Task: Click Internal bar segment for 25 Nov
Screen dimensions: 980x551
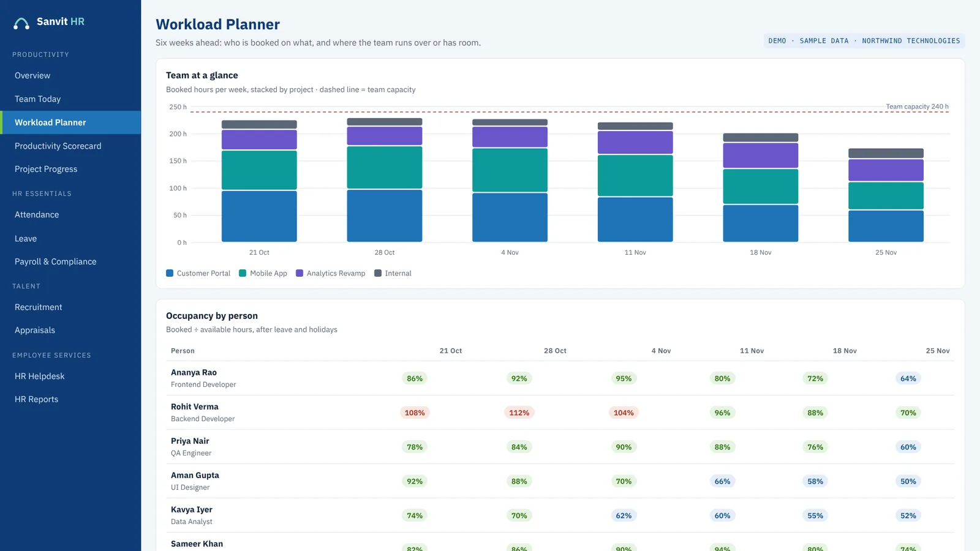Action: click(x=886, y=153)
